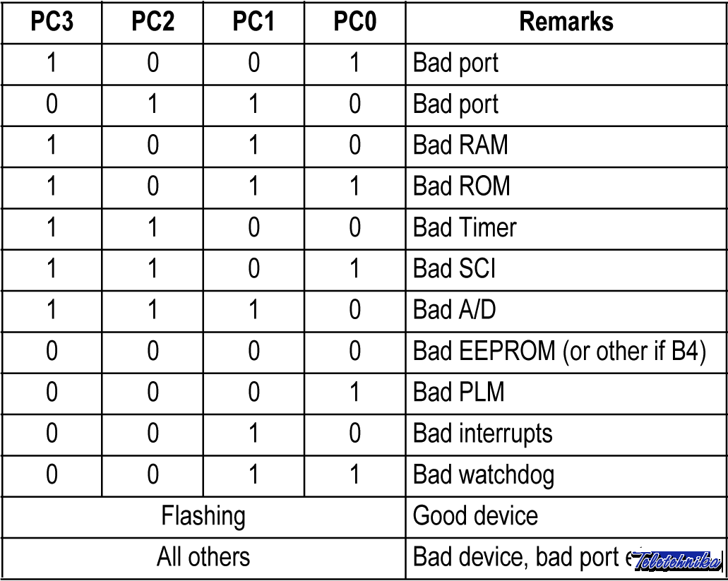Select the Bad SCI remark cell
728x581 pixels.
pos(454,268)
